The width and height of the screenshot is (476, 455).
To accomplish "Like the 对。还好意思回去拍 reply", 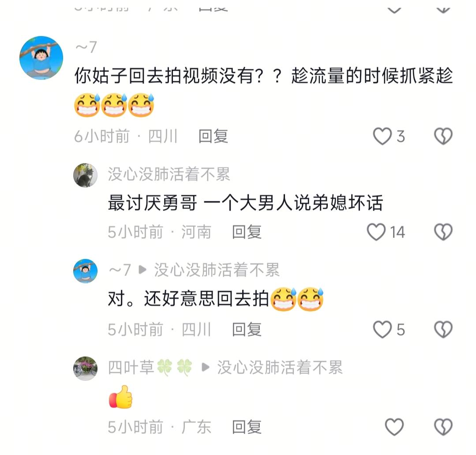I will (382, 330).
